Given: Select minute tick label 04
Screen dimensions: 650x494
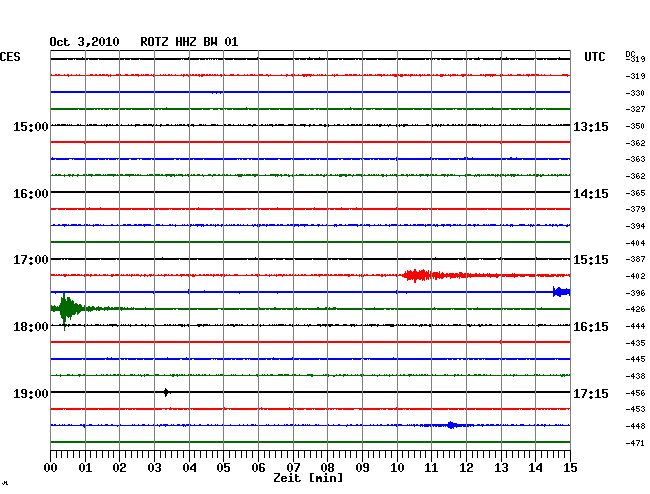Looking at the screenshot, I should pos(189,468).
